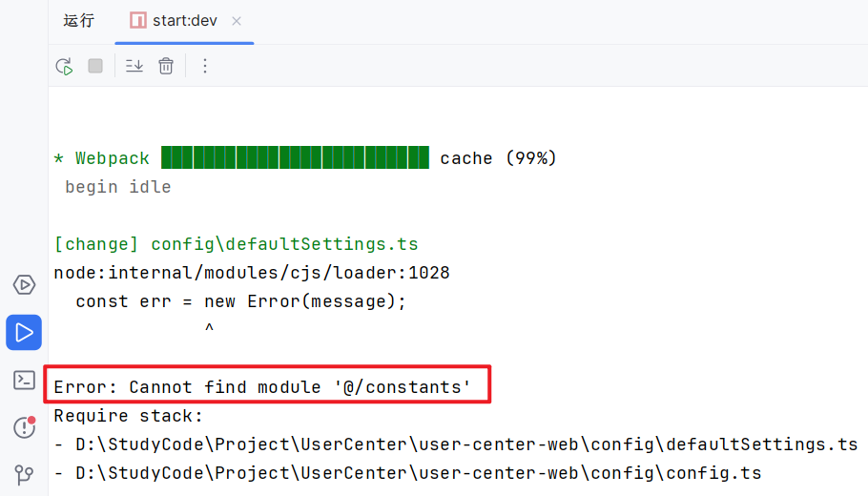
Task: Toggle scroll to end of output
Action: tap(134, 66)
